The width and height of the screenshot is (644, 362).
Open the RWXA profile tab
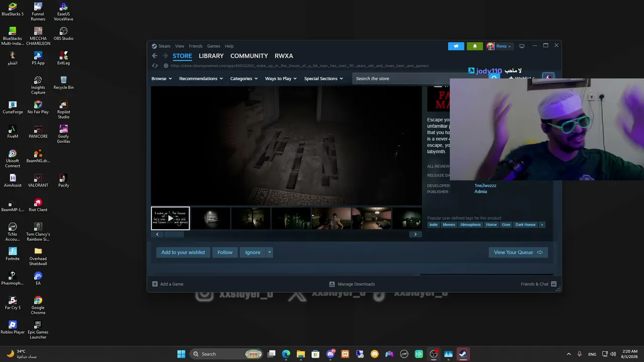pos(284,56)
